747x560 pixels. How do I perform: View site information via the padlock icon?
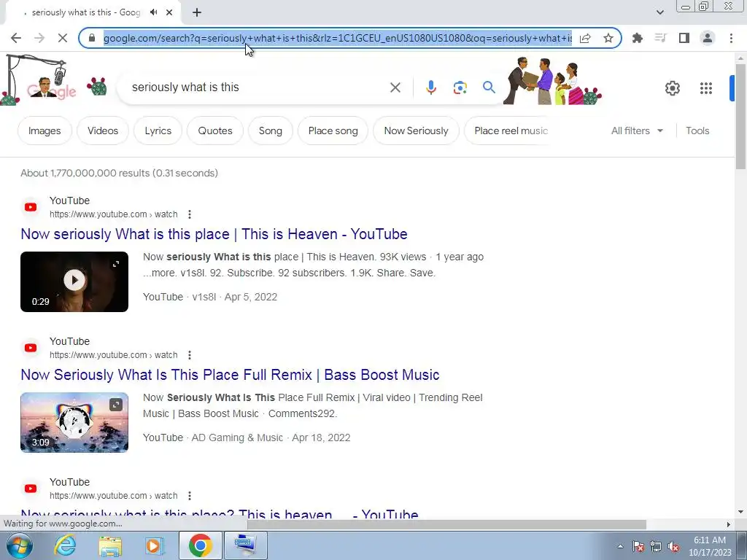(92, 38)
